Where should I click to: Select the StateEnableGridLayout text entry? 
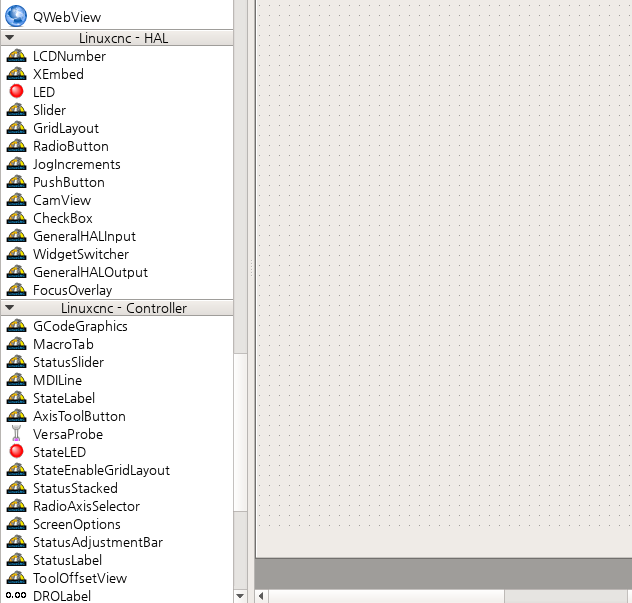pyautogui.click(x=101, y=470)
